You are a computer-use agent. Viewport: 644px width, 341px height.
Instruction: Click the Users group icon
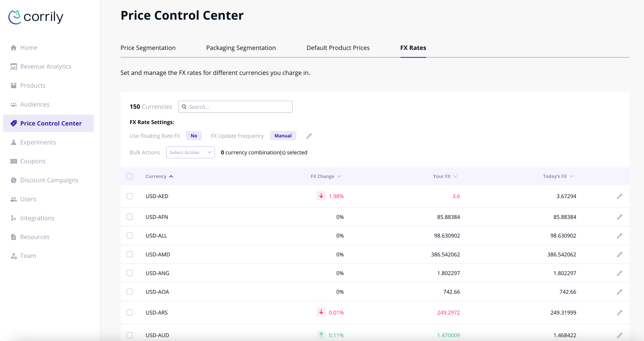point(14,199)
